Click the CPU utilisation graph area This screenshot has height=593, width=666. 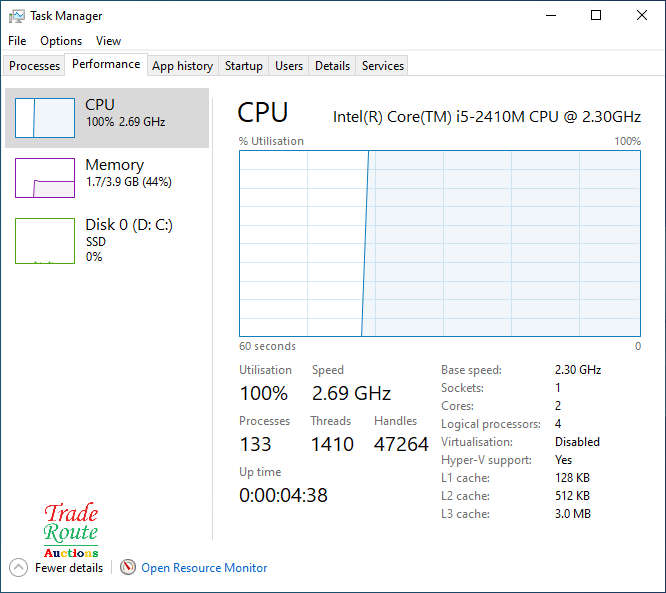tap(440, 243)
